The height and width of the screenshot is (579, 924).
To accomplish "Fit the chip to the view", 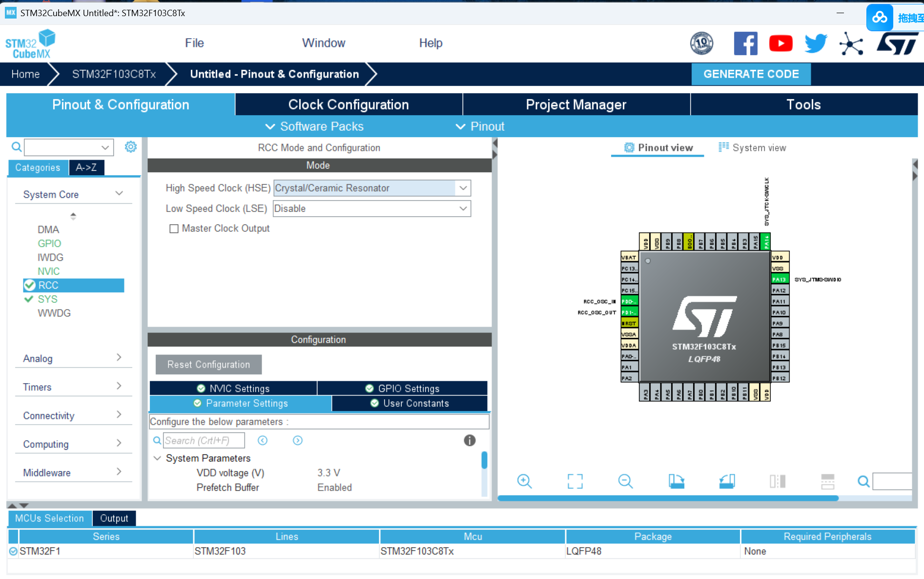I will [x=575, y=481].
